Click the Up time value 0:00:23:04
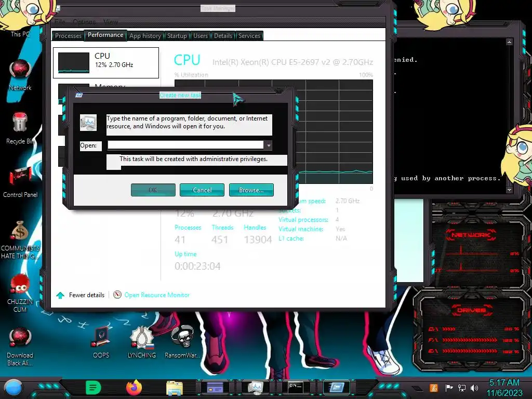This screenshot has width=532, height=399. coord(197,266)
